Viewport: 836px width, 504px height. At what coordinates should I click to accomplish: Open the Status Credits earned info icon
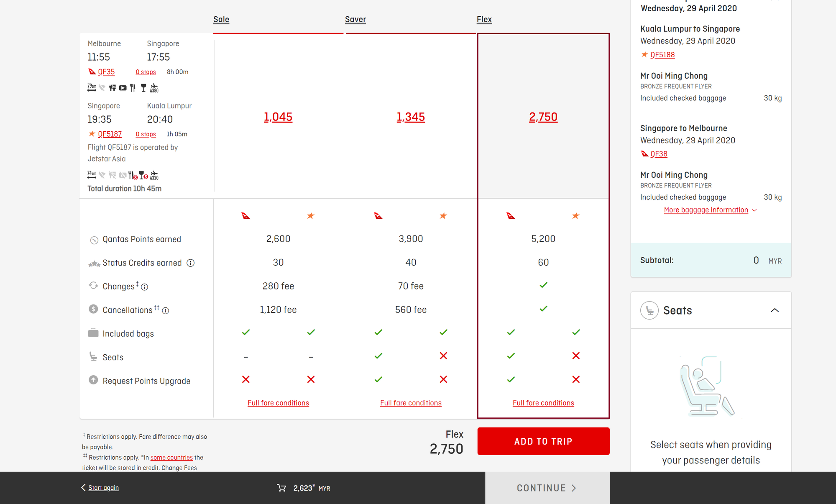click(191, 263)
